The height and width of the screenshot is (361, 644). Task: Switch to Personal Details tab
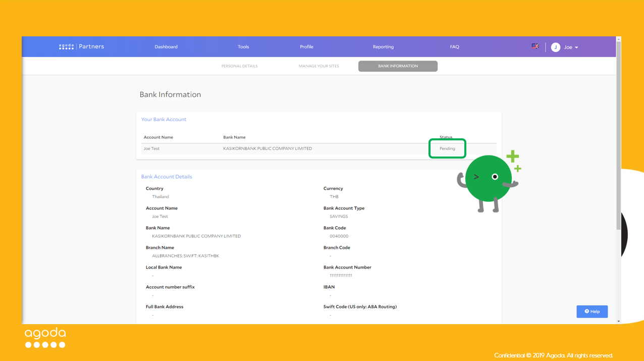239,66
